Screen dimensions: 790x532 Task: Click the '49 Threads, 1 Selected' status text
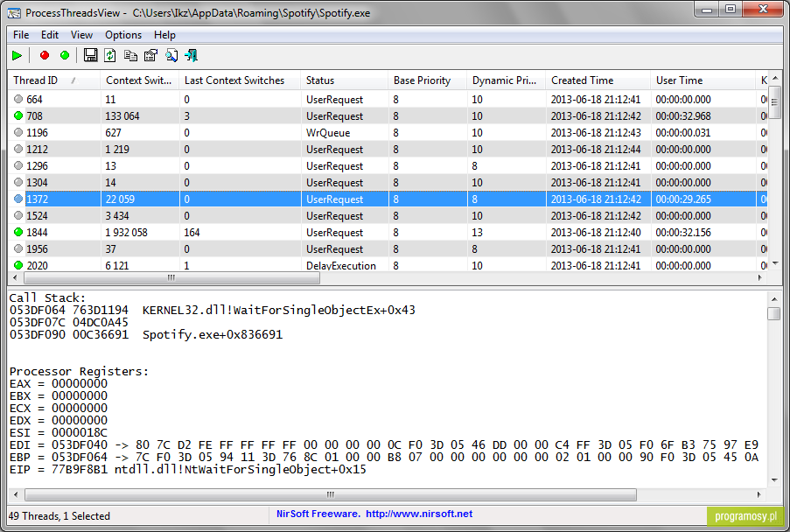pyautogui.click(x=59, y=516)
